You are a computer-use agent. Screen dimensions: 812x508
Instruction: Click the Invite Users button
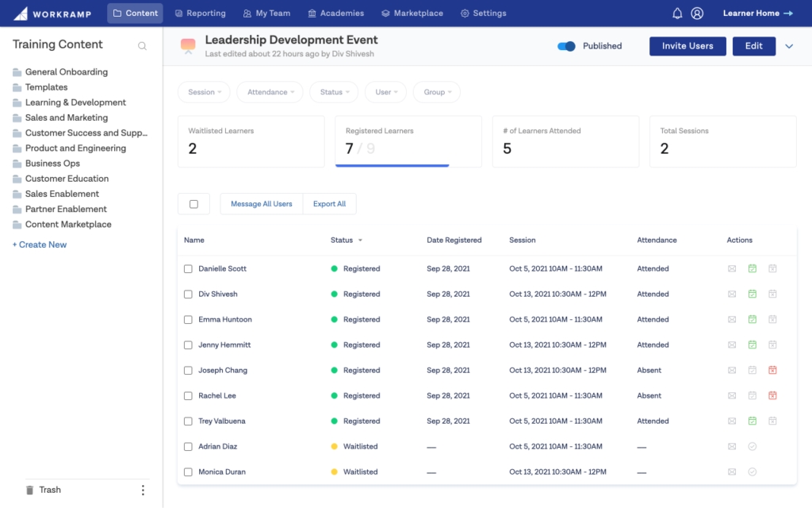pyautogui.click(x=688, y=46)
